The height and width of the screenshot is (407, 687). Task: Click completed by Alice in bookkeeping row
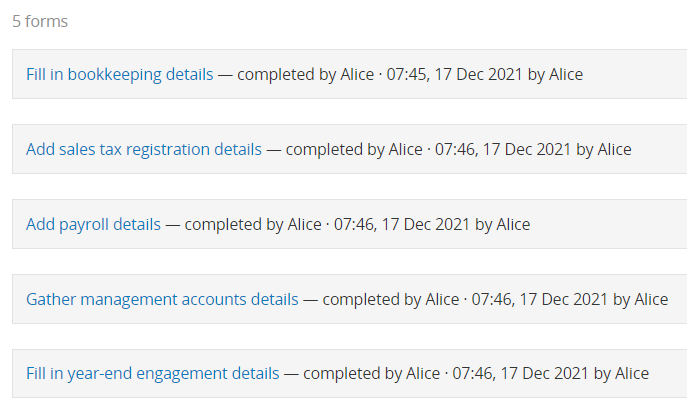pos(305,74)
